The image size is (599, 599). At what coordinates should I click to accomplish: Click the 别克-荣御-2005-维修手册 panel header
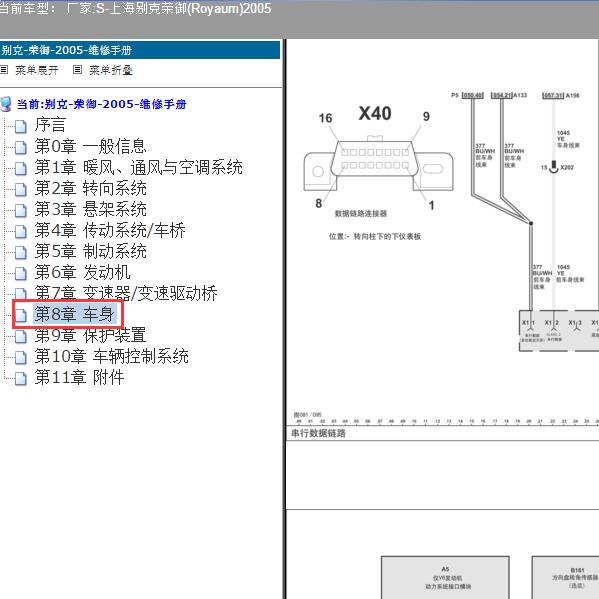(x=140, y=50)
